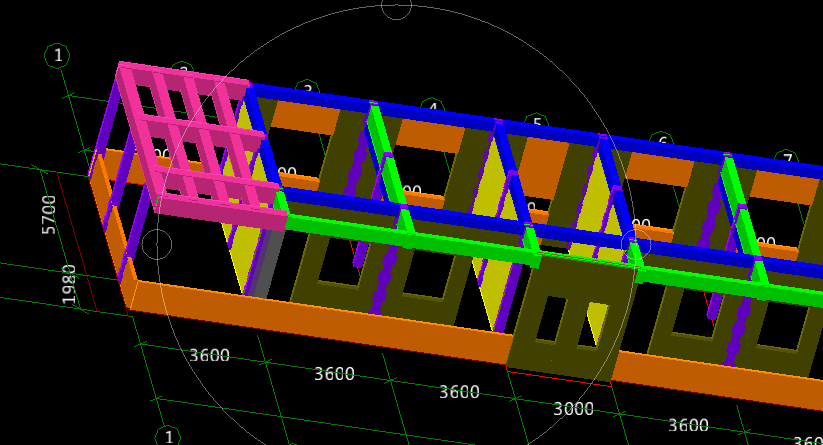Select the 3600 dimension directly left of 3000
The image size is (823, 445).
(x=459, y=392)
